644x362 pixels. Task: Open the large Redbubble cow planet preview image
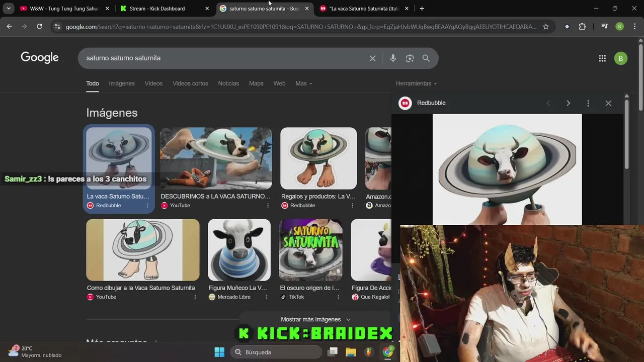coord(507,169)
